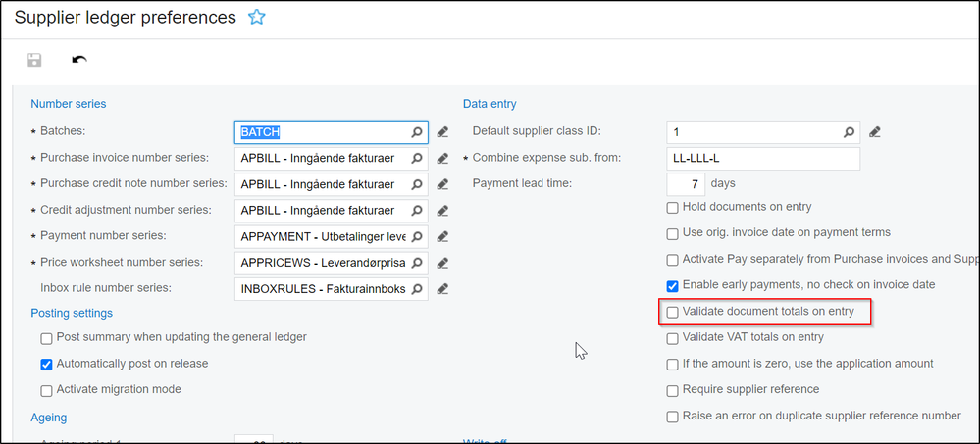
Task: Open lookup for Purchase credit note series
Action: click(417, 184)
